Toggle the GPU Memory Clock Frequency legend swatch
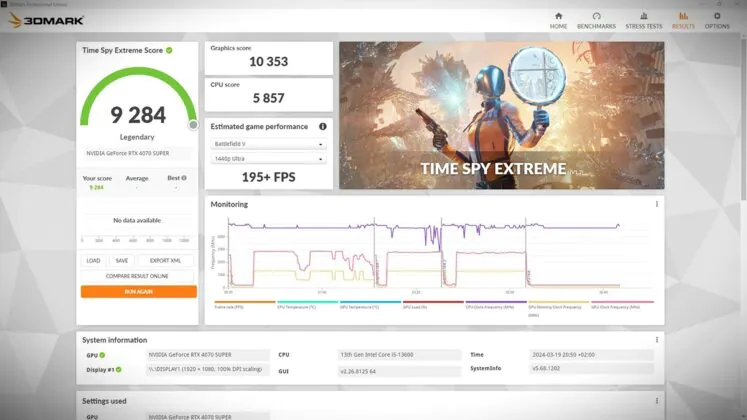Viewport: 747px width, 420px height. [x=559, y=302]
